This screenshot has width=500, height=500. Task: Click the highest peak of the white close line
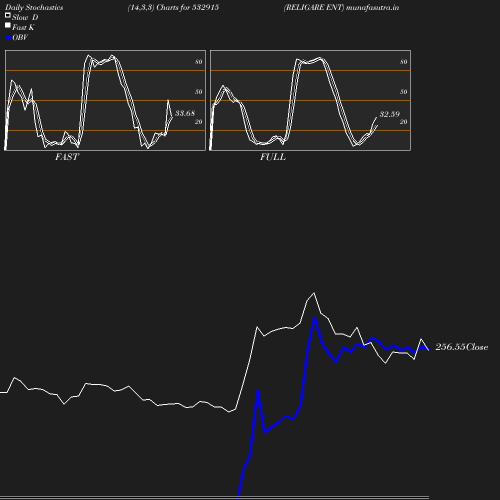point(314,293)
